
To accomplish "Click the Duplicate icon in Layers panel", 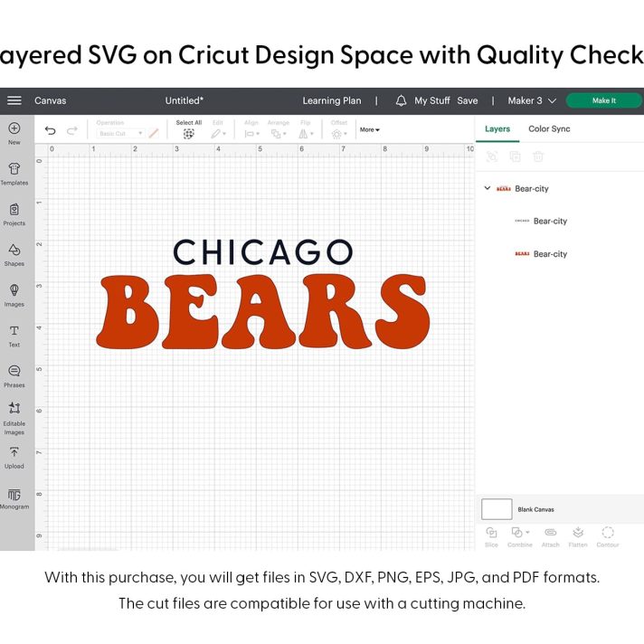I will (x=515, y=156).
